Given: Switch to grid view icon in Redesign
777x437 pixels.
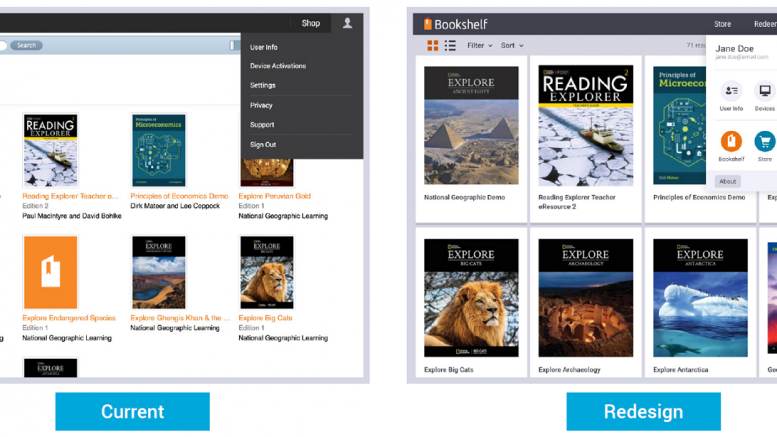Looking at the screenshot, I should point(433,46).
